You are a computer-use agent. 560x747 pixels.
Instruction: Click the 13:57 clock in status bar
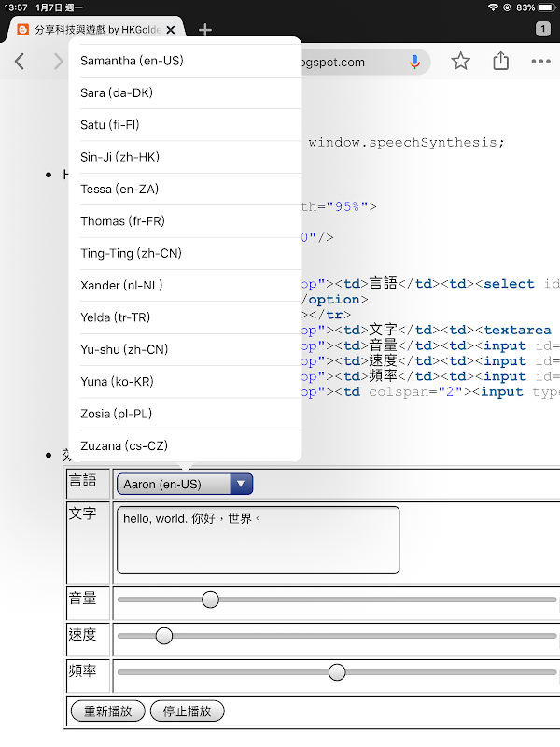[x=16, y=7]
